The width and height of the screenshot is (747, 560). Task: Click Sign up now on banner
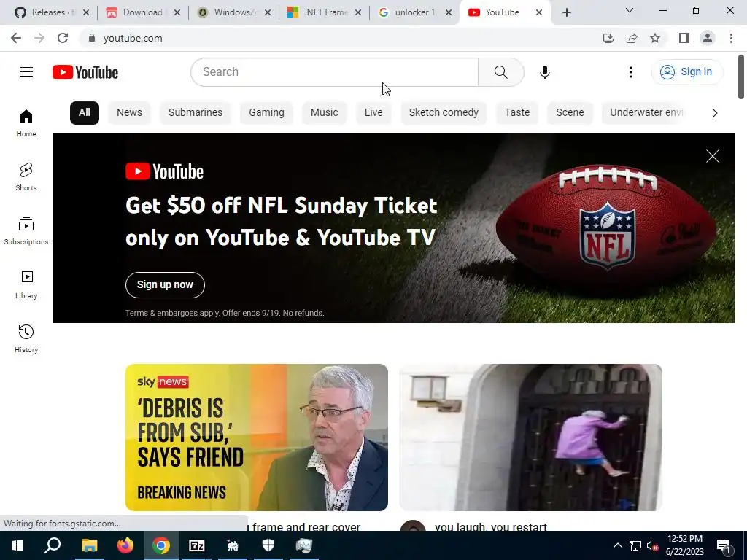point(165,285)
